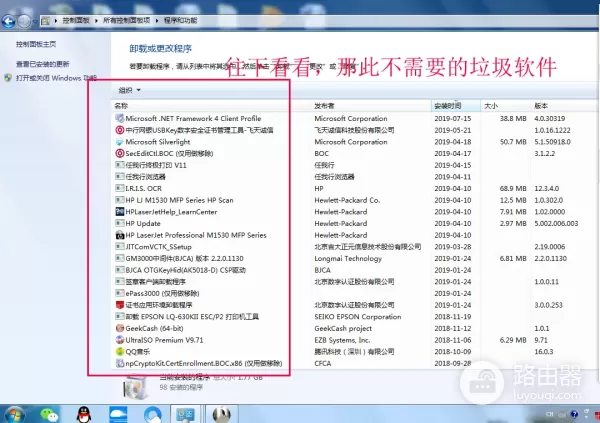Click the install date 2019-05-21

pyautogui.click(x=453, y=130)
